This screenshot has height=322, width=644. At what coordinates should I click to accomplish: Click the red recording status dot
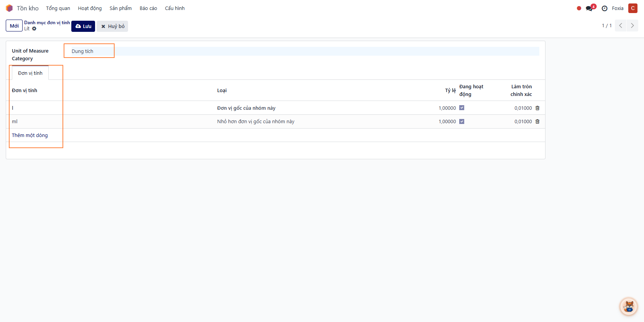[579, 8]
